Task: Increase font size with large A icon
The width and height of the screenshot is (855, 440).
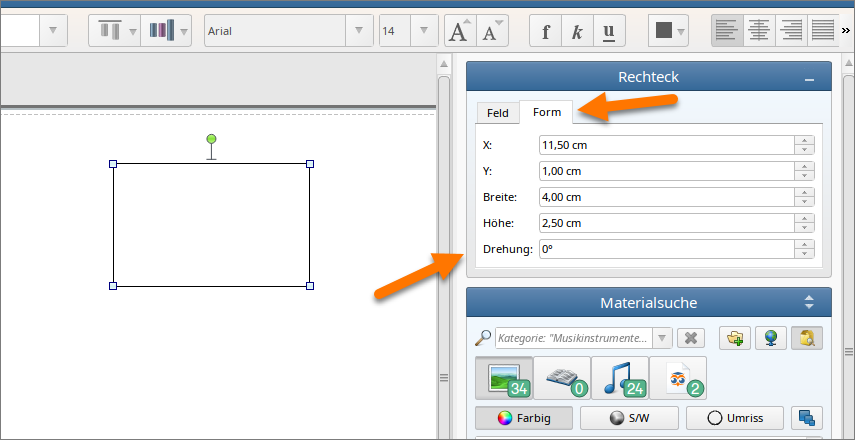Action: pos(459,31)
